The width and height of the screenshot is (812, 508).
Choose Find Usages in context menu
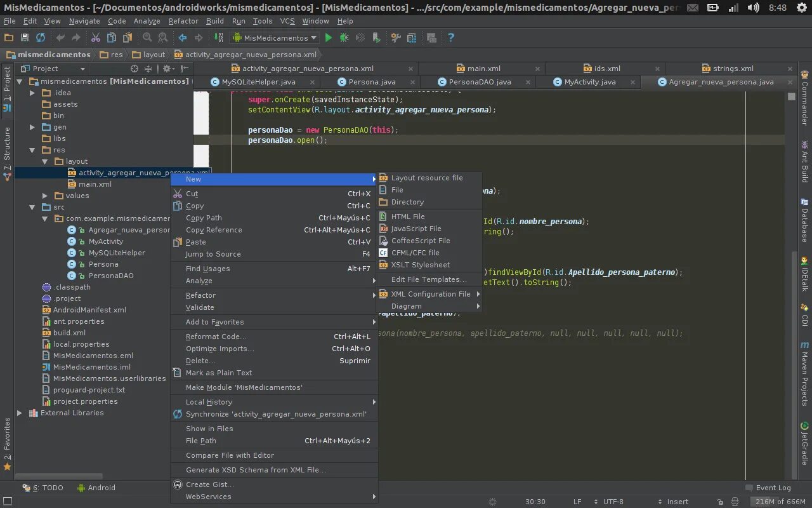tap(274, 269)
